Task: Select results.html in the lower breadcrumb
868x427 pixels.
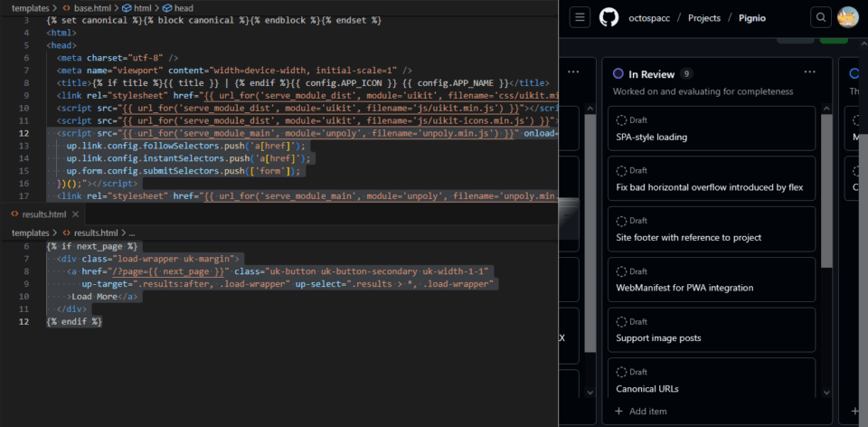Action: click(96, 233)
